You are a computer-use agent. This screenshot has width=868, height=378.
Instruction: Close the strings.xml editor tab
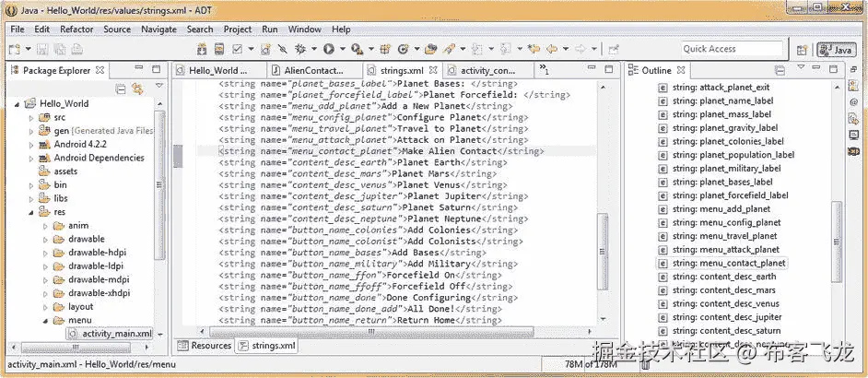click(x=433, y=70)
